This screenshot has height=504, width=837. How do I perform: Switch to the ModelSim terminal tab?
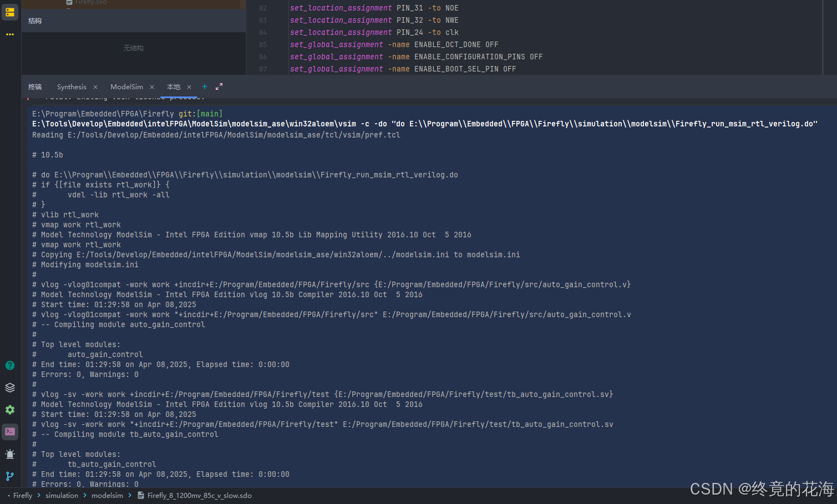[126, 87]
